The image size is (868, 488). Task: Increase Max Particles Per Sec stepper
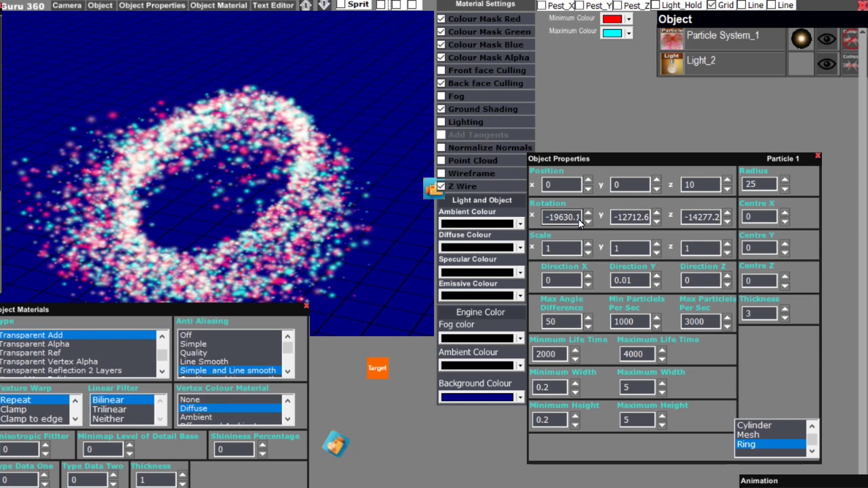tap(726, 317)
